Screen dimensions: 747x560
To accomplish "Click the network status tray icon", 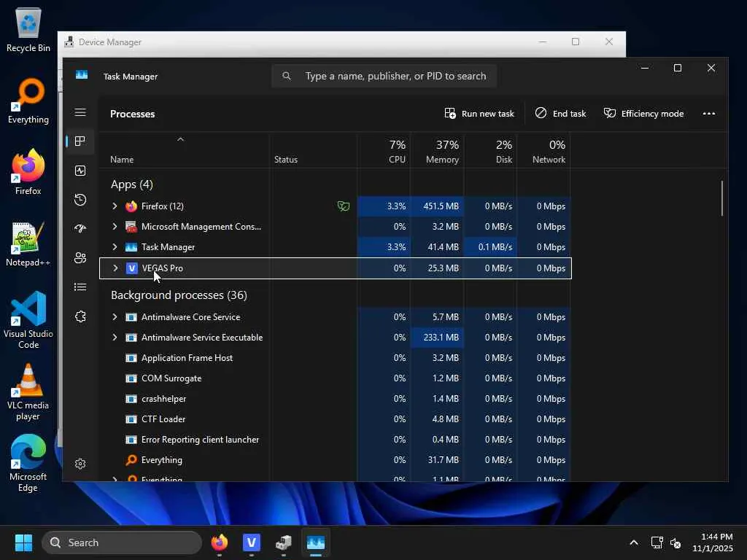I will point(657,542).
